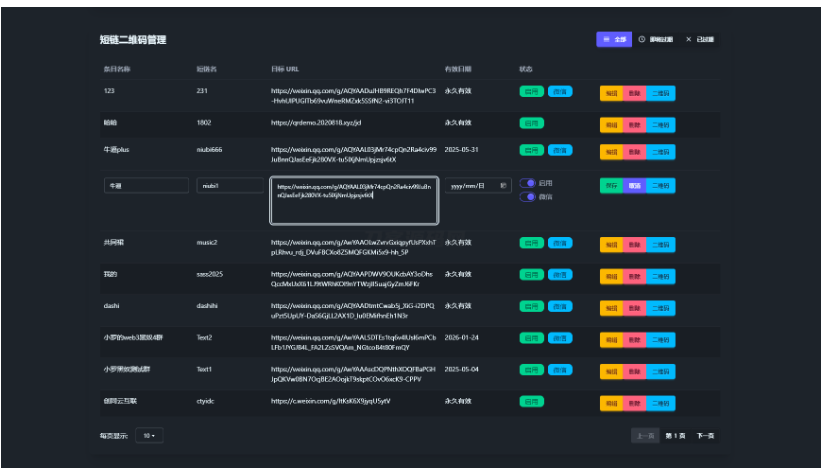826x468 pixels.
Task: Open the calendar picker in the date field
Action: click(x=503, y=185)
